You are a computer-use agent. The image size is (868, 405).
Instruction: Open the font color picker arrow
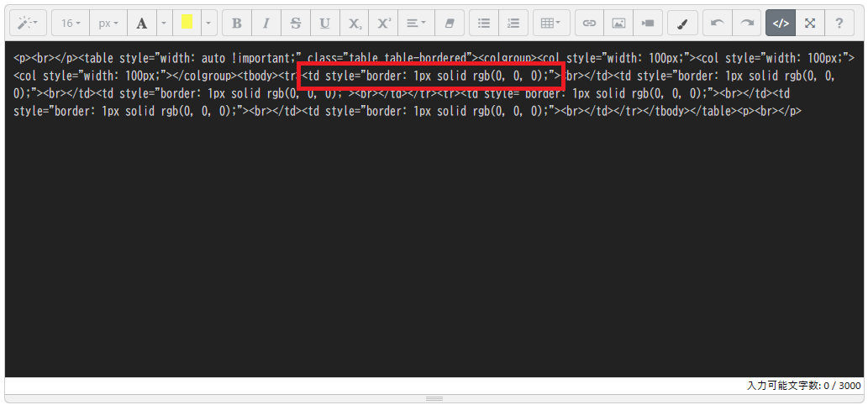(164, 23)
